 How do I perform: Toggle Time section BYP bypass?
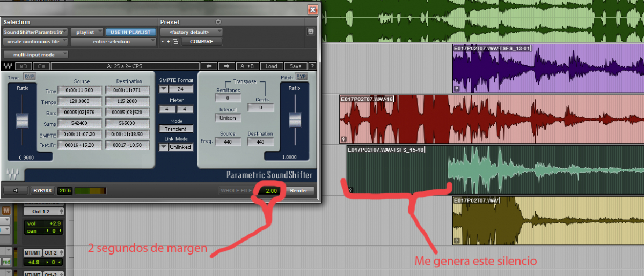[30, 77]
